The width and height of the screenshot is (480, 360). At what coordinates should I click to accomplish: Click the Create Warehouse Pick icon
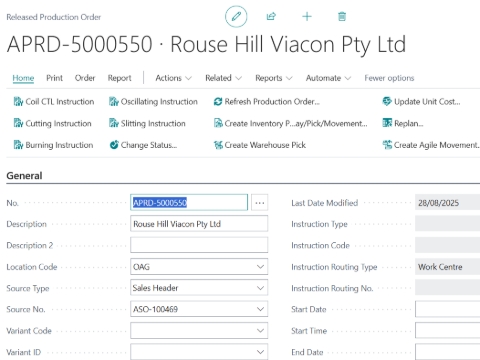click(x=218, y=145)
